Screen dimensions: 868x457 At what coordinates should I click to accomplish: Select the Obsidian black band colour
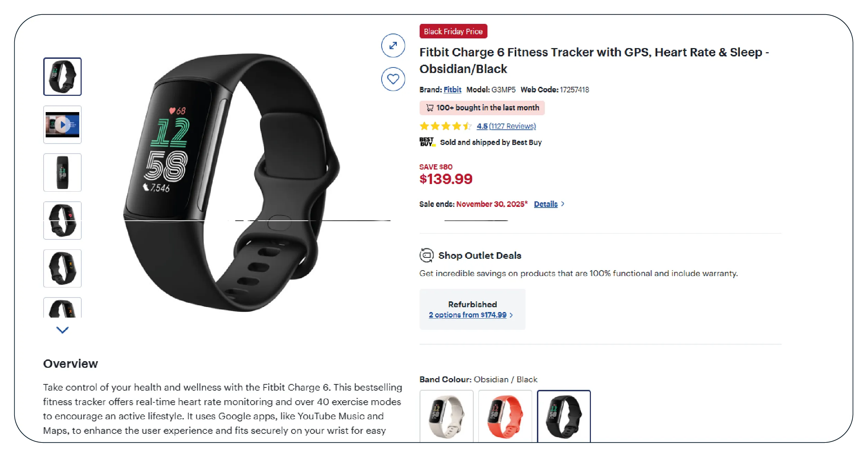point(564,417)
